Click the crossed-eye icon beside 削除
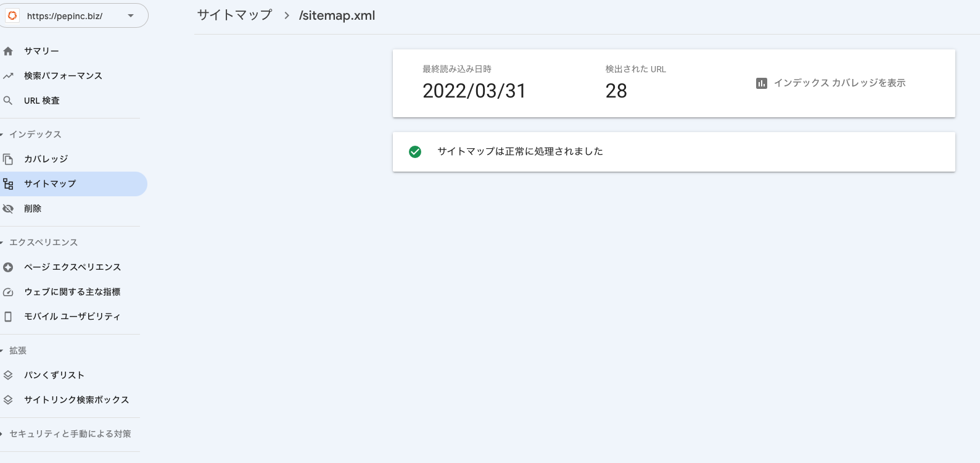 [8, 209]
